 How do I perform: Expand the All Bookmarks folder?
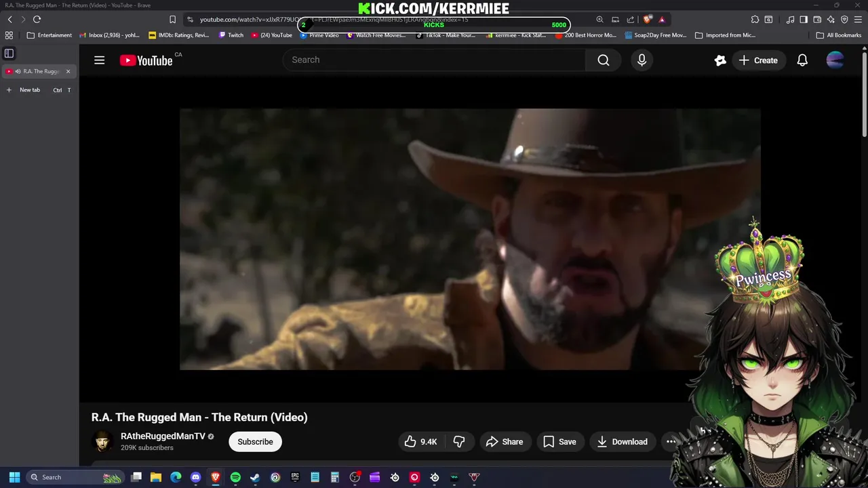point(839,35)
